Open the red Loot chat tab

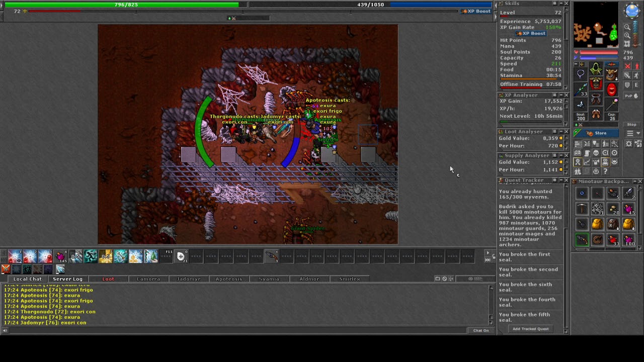point(108,279)
